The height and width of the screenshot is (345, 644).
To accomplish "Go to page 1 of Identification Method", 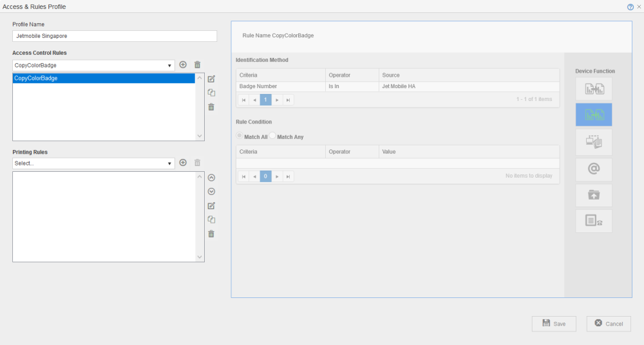I will tap(265, 100).
